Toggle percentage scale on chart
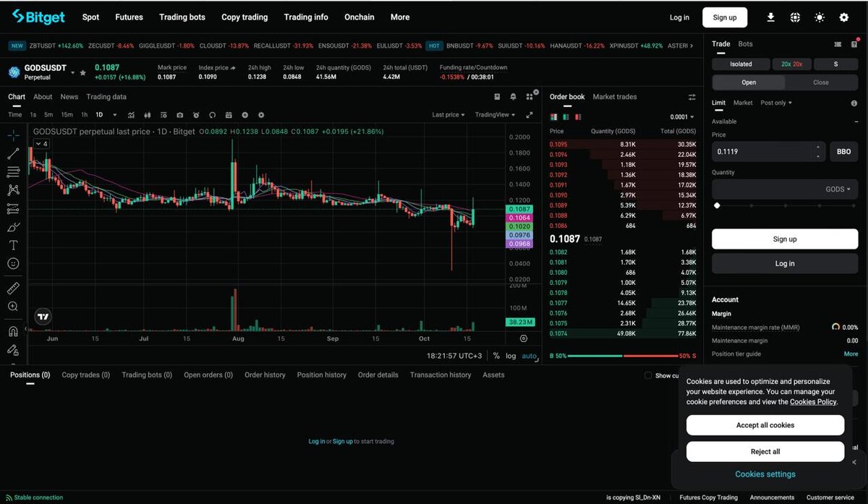Image resolution: width=868 pixels, height=504 pixels. tap(496, 356)
